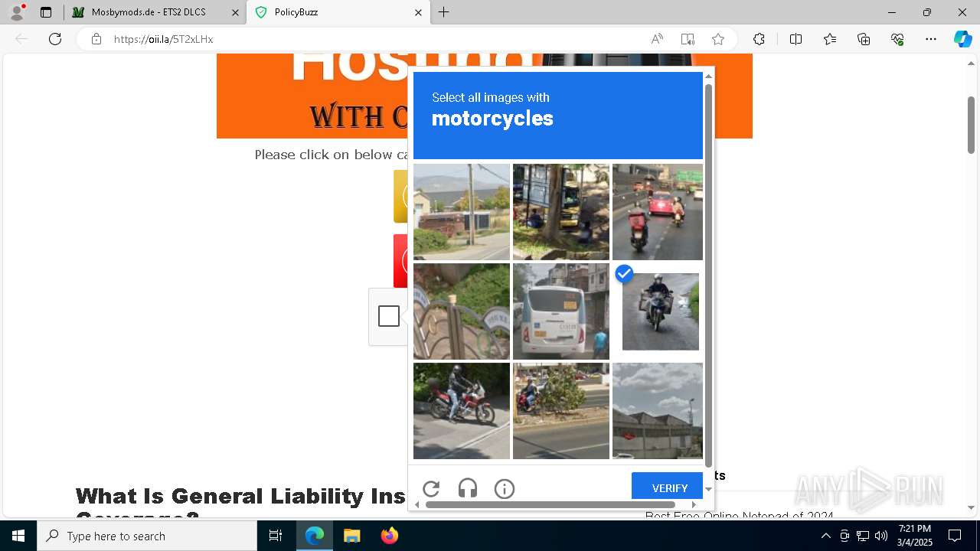Image resolution: width=980 pixels, height=551 pixels.
Task: Select the image of warehouse roof under clouds
Action: (x=658, y=411)
